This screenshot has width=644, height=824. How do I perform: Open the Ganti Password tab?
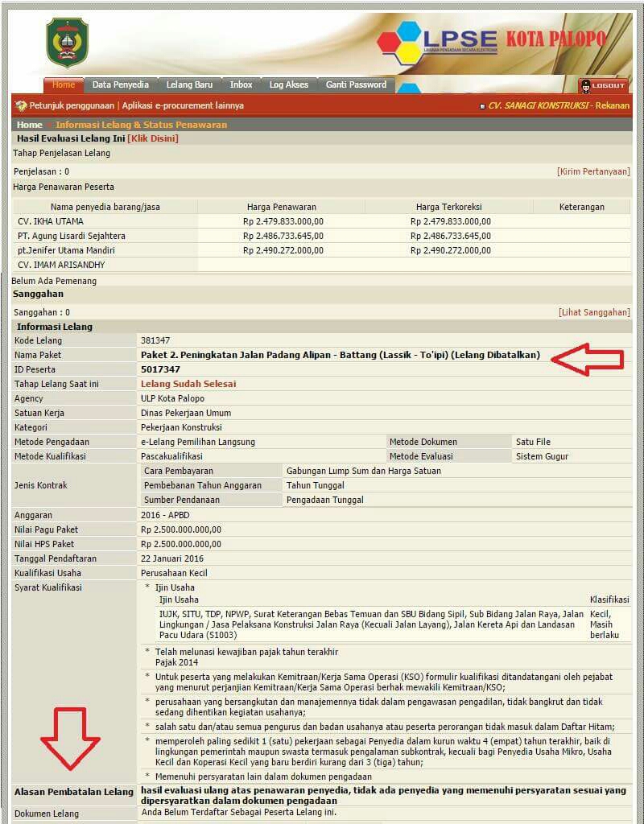356,84
